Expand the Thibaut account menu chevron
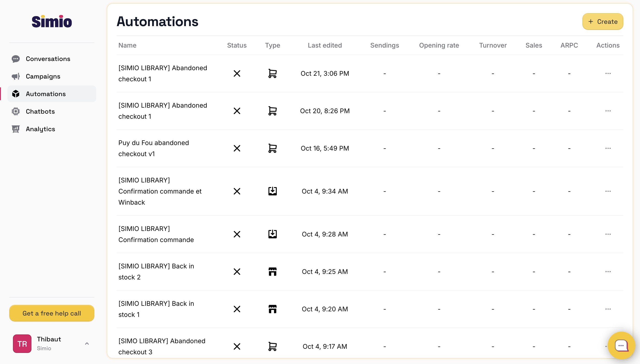Image resolution: width=640 pixels, height=364 pixels. (x=87, y=343)
